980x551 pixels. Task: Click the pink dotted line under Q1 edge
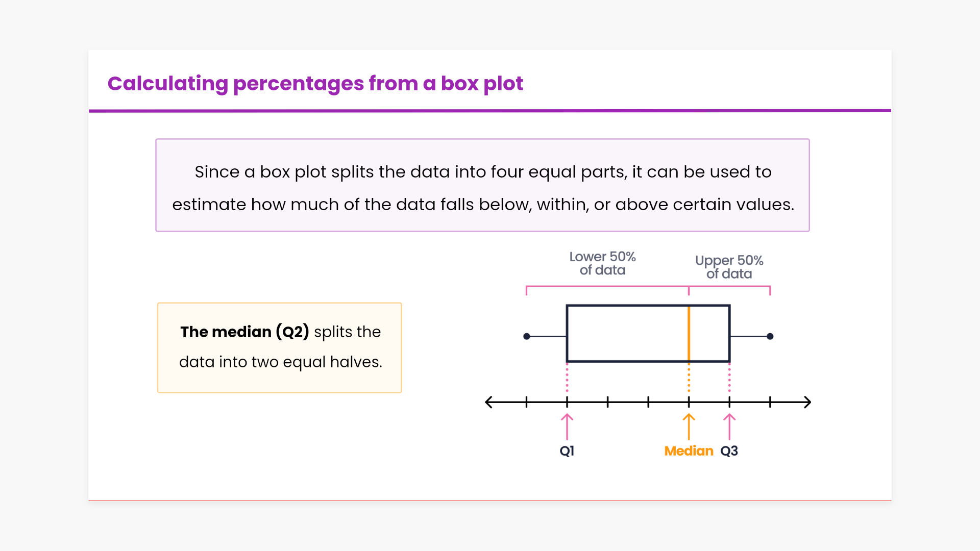click(x=567, y=378)
